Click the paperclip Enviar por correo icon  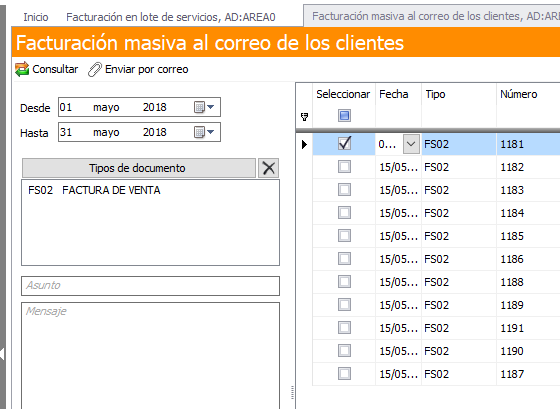pos(95,69)
